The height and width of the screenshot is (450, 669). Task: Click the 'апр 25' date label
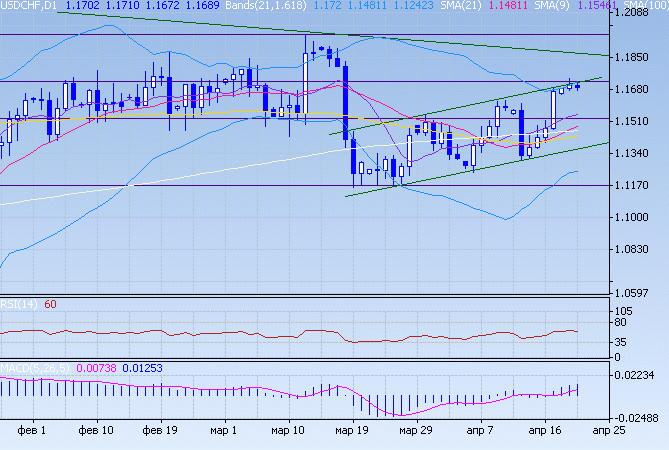pyautogui.click(x=610, y=431)
